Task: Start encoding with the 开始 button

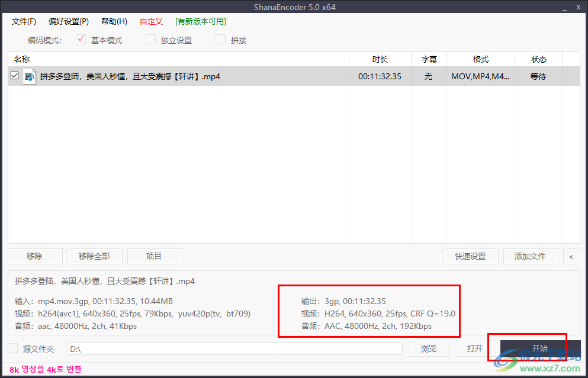Action: (x=540, y=348)
